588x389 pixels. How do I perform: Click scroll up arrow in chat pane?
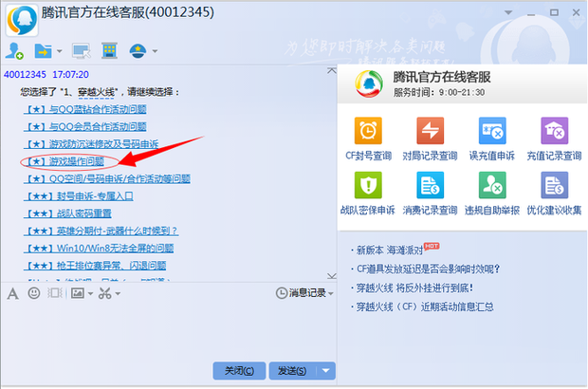[332, 70]
